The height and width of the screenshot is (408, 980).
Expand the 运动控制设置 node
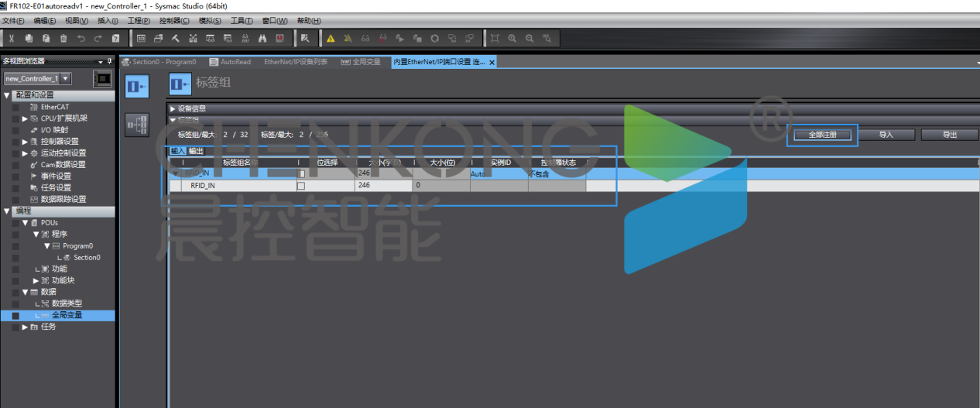pos(25,153)
